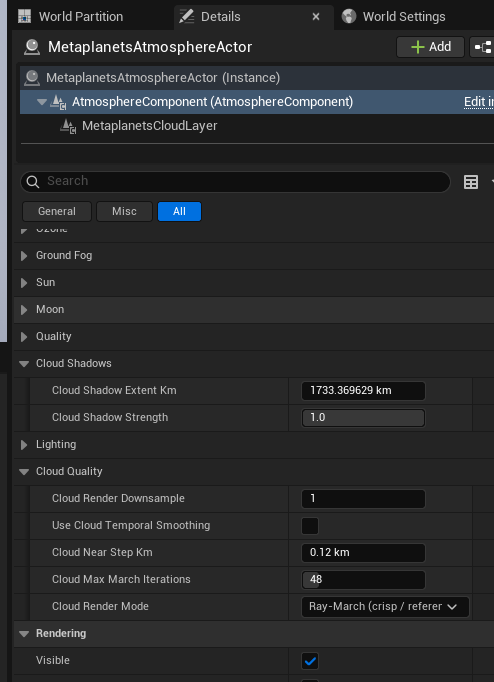Click the magnifier icon in the search bar
494x682 pixels.
(33, 182)
